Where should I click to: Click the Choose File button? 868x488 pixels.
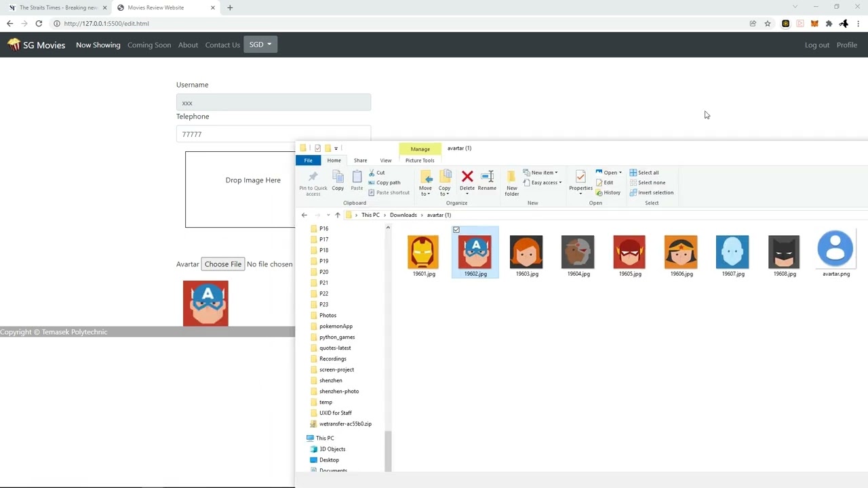click(x=223, y=264)
